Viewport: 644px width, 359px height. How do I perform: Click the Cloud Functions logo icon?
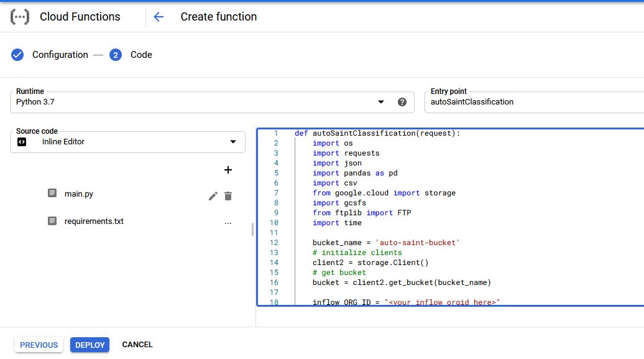pos(20,17)
